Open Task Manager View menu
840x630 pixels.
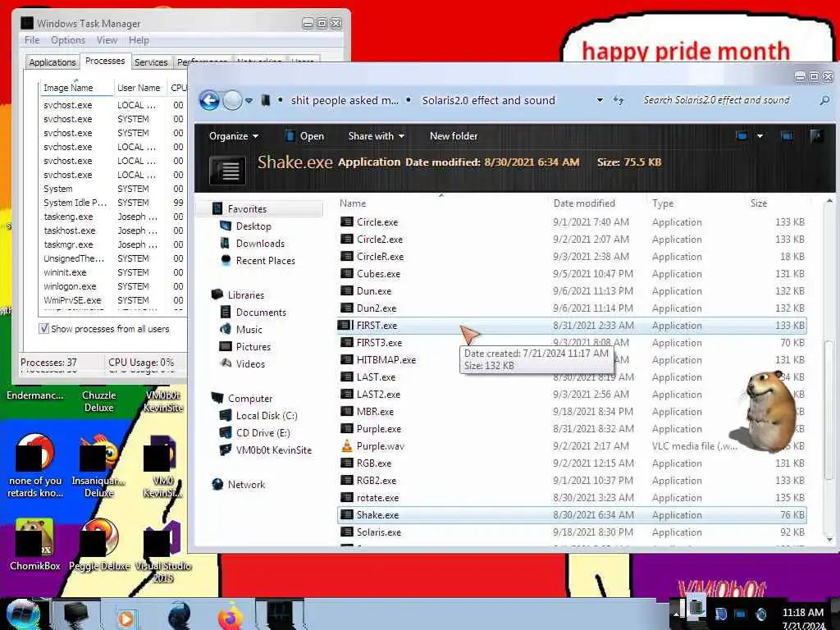tap(107, 40)
